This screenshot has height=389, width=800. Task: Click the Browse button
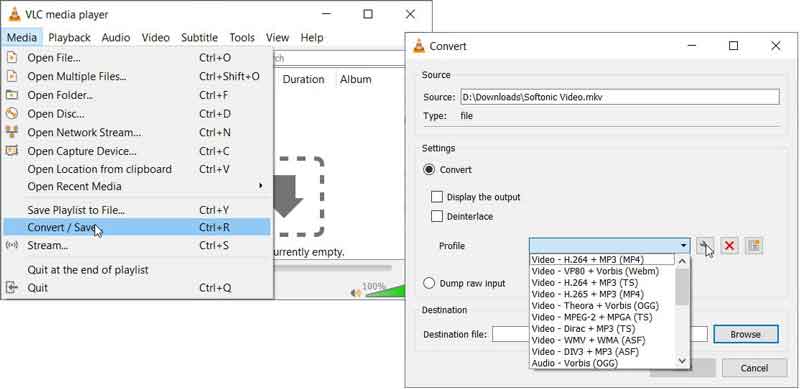[745, 334]
